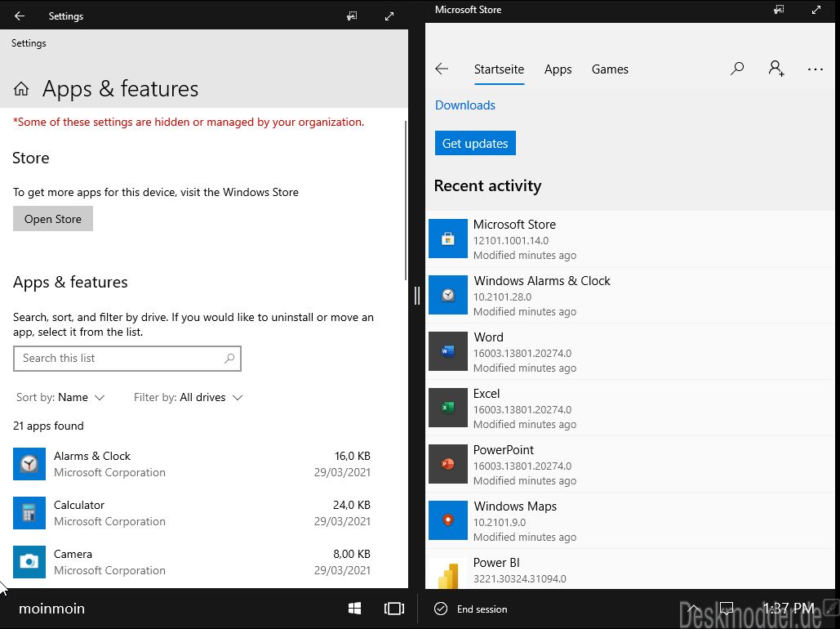The image size is (840, 629).
Task: Open the Windows Start button
Action: (354, 609)
